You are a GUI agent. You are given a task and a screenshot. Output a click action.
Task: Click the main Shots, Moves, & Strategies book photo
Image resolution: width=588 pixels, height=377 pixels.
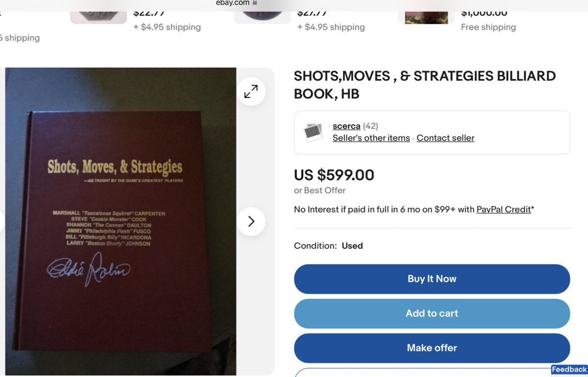pos(120,220)
